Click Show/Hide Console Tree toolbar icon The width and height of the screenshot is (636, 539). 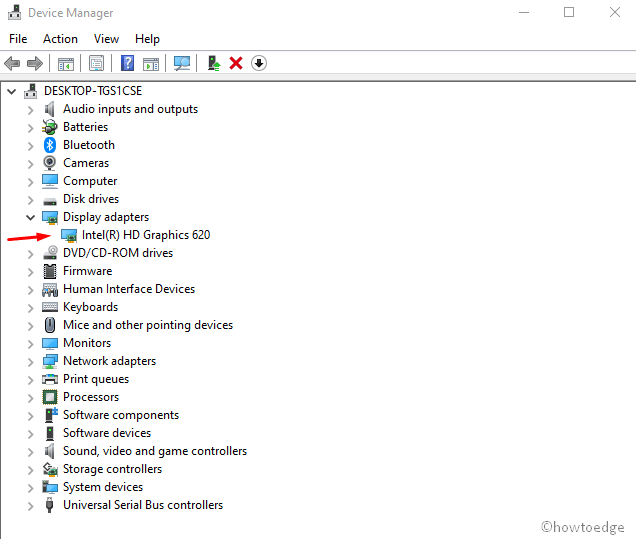(x=66, y=63)
